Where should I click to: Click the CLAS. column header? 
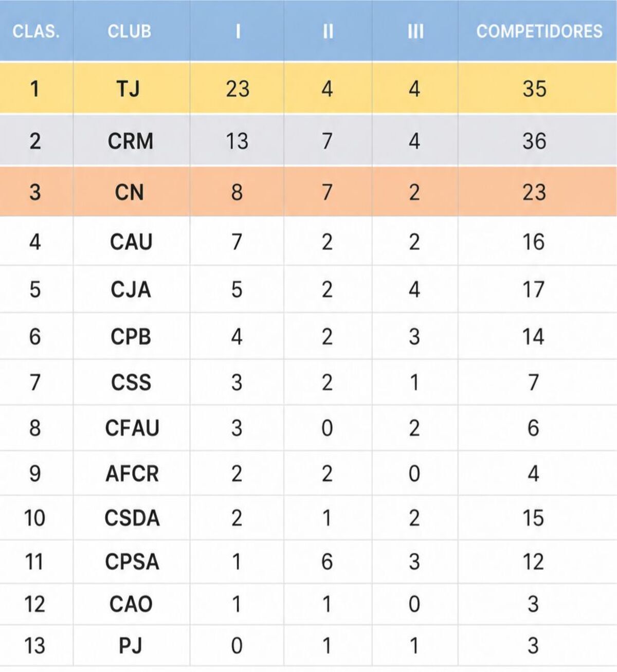tap(36, 31)
